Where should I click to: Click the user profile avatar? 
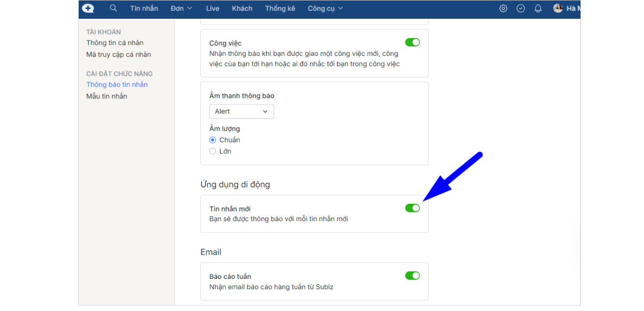(x=558, y=8)
